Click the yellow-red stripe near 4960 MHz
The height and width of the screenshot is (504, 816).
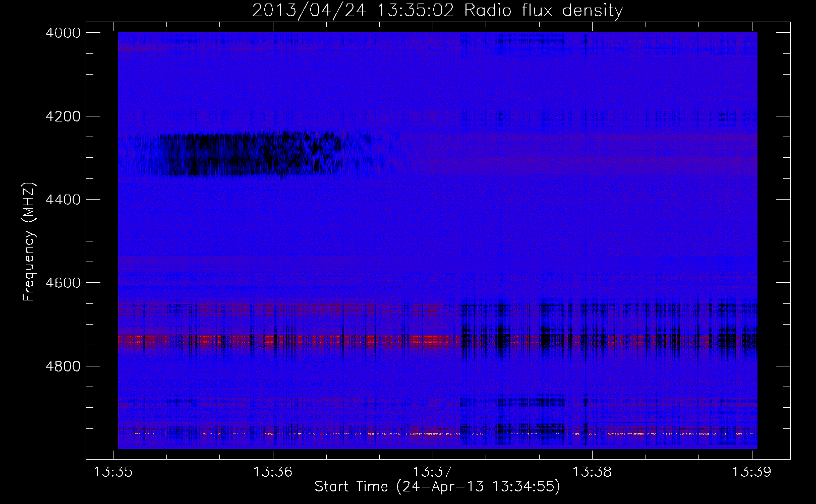click(438, 433)
